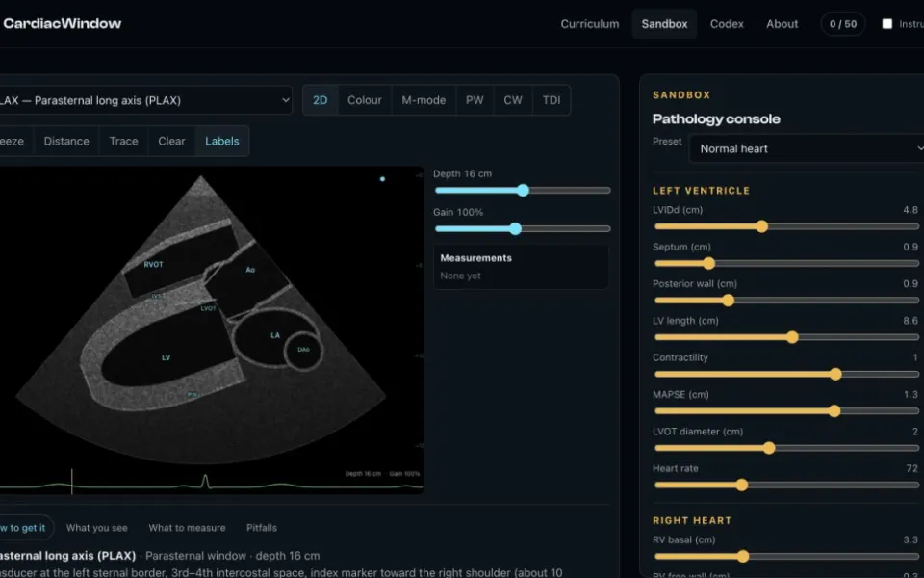924x578 pixels.
Task: Open the About page
Action: point(782,24)
